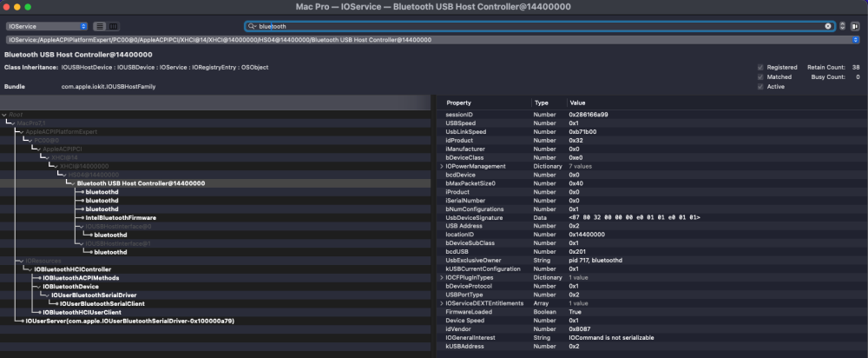This screenshot has height=358, width=868.
Task: Select the kUSBAddress property row
Action: pos(652,347)
